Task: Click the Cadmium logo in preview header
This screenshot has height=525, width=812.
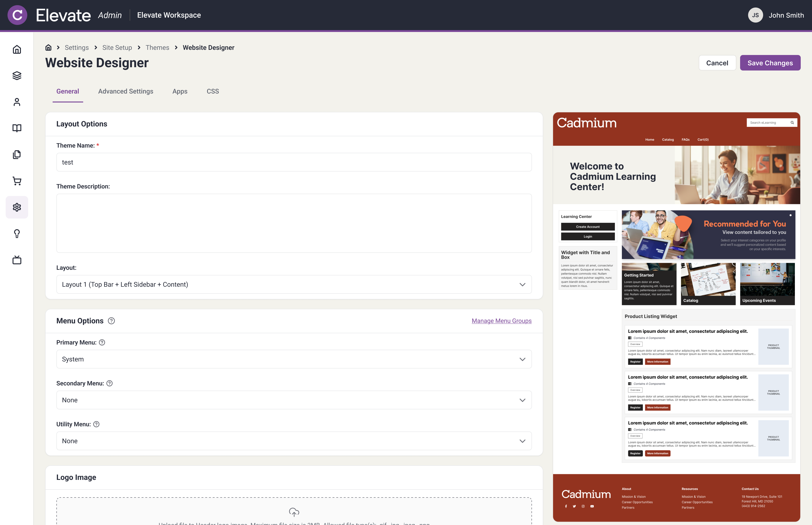Action: pos(586,123)
